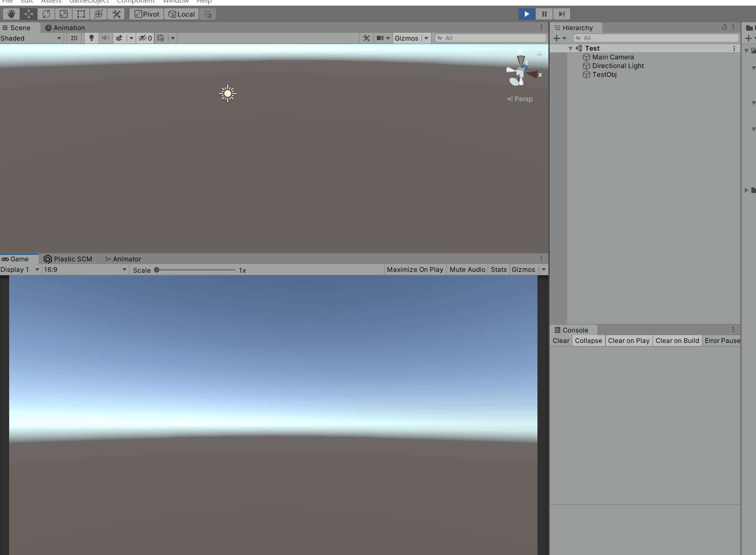Toggle scene grid visibility
The image size is (756, 555).
click(161, 38)
